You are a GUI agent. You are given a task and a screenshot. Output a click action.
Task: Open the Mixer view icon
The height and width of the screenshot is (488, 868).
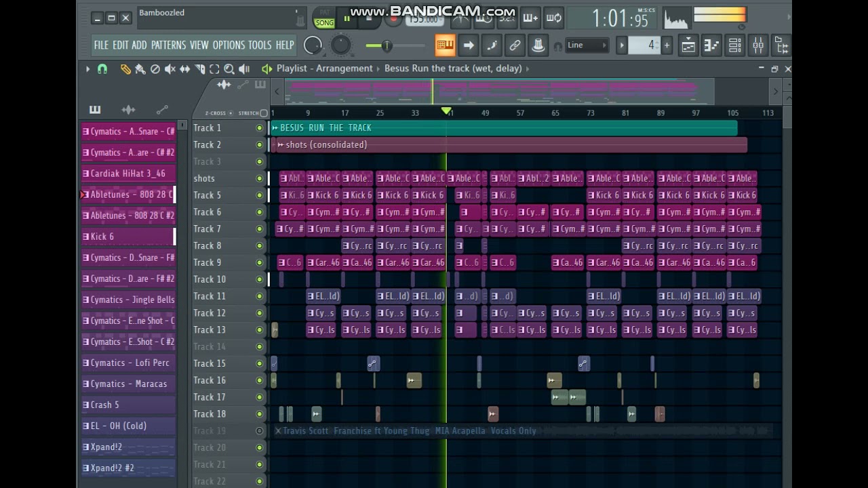click(x=758, y=45)
